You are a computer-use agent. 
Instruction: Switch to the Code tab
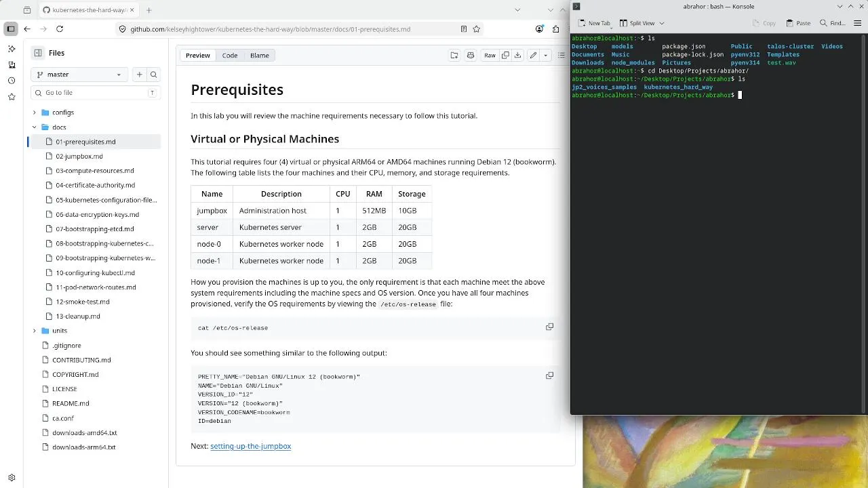(x=230, y=56)
